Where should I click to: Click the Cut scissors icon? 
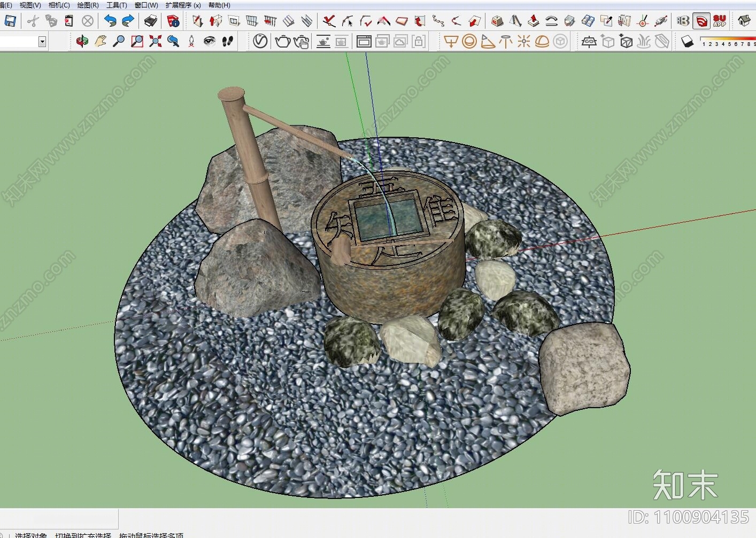(33, 21)
